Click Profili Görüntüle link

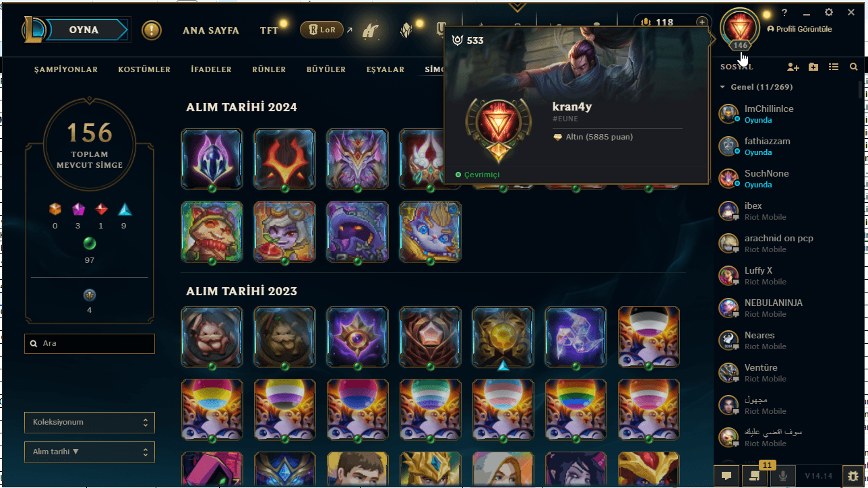pos(799,30)
